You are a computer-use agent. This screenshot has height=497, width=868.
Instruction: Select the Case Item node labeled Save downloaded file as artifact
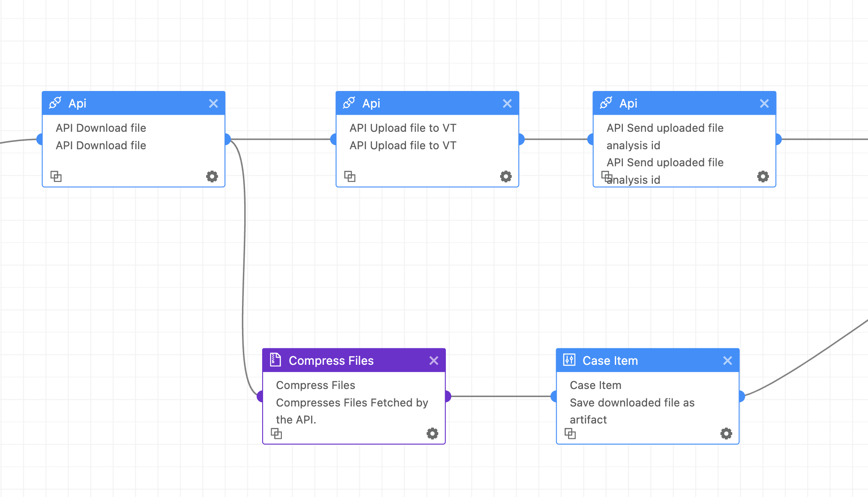(647, 402)
